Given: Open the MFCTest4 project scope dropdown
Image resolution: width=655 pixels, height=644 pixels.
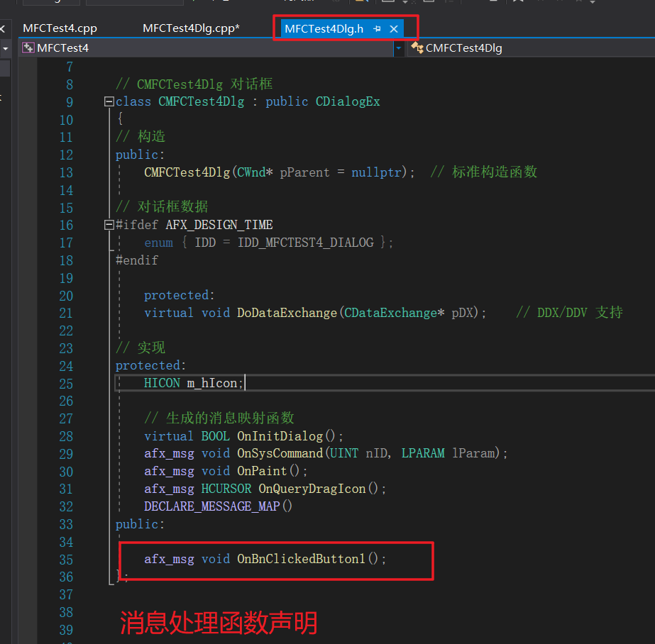Looking at the screenshot, I should [x=399, y=48].
